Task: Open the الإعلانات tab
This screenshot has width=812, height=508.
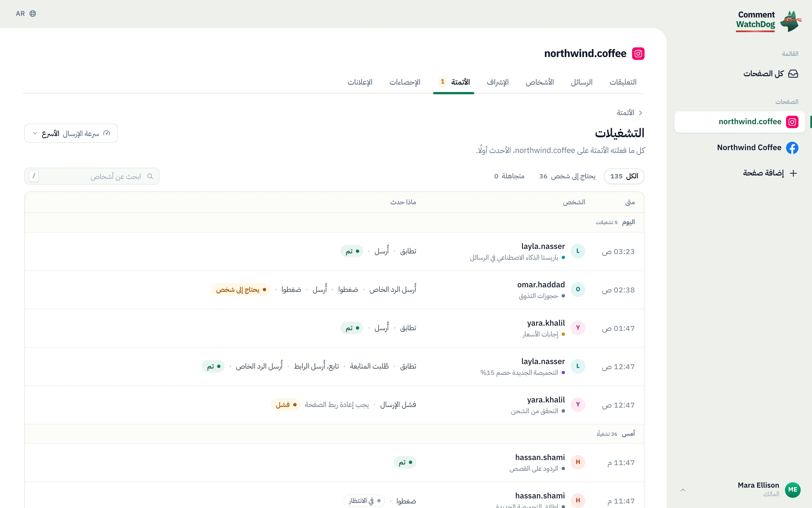Action: pyautogui.click(x=360, y=82)
